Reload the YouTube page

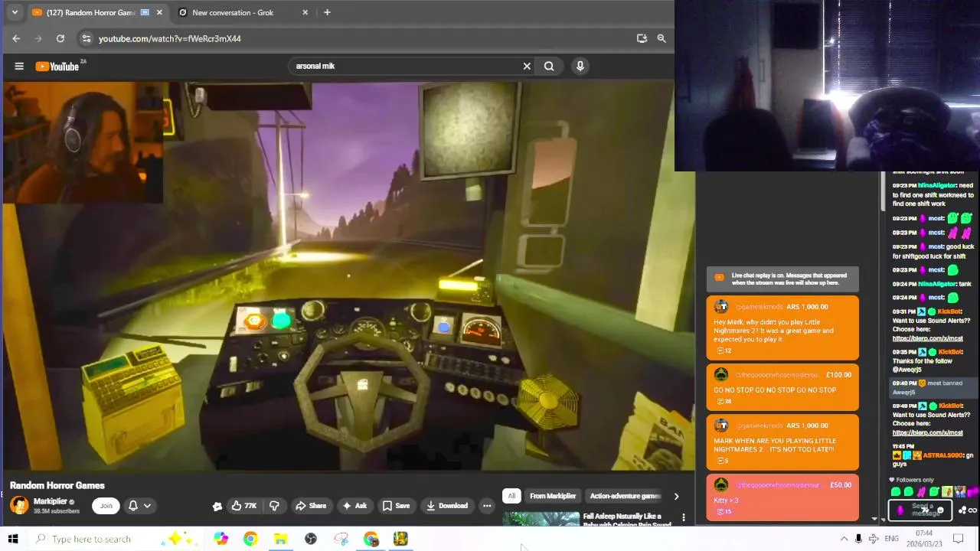[x=60, y=38]
